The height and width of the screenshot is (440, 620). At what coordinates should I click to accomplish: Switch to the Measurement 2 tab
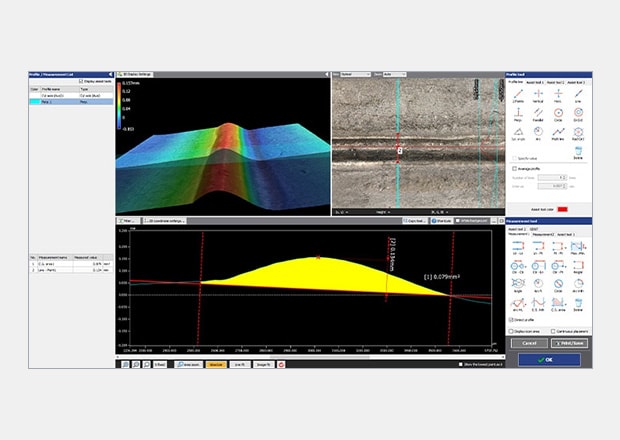point(545,235)
